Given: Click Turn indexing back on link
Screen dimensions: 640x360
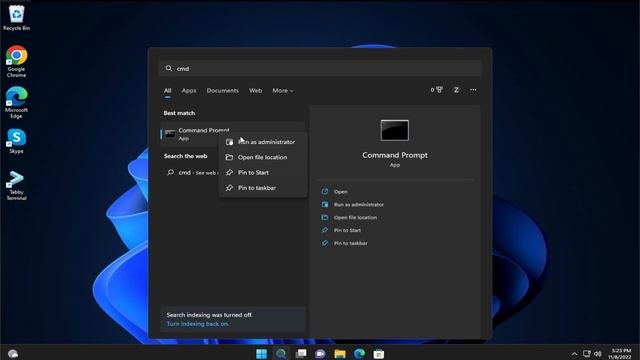Looking at the screenshot, I should click(x=198, y=324).
